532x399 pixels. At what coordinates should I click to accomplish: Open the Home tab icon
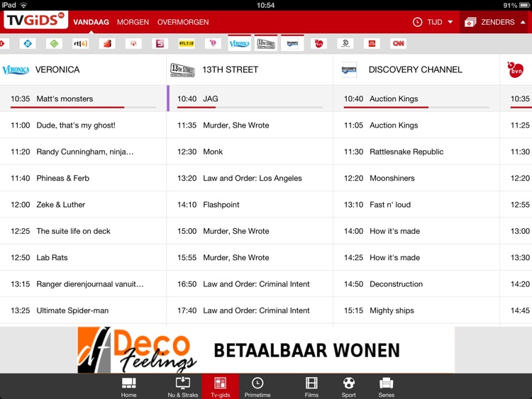click(x=128, y=387)
